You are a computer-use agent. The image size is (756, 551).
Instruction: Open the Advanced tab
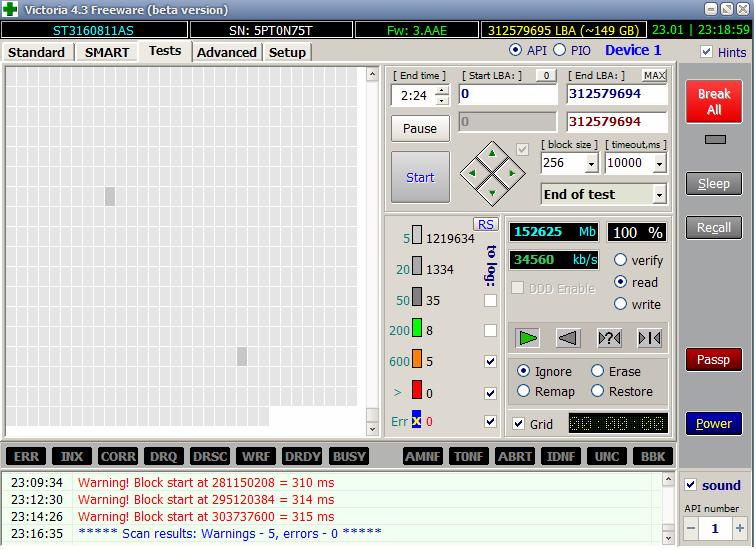(x=227, y=52)
